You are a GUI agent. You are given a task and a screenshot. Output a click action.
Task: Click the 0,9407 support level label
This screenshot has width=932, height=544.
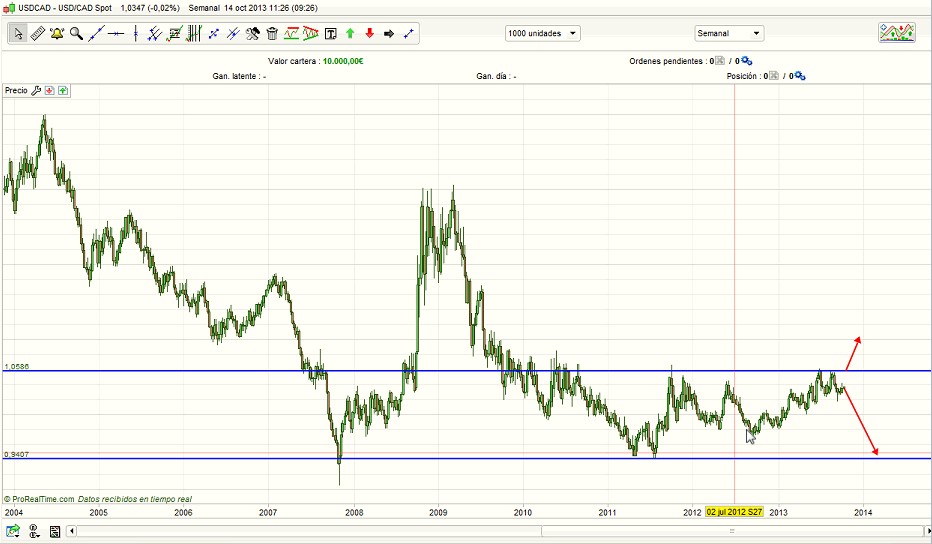pyautogui.click(x=16, y=454)
